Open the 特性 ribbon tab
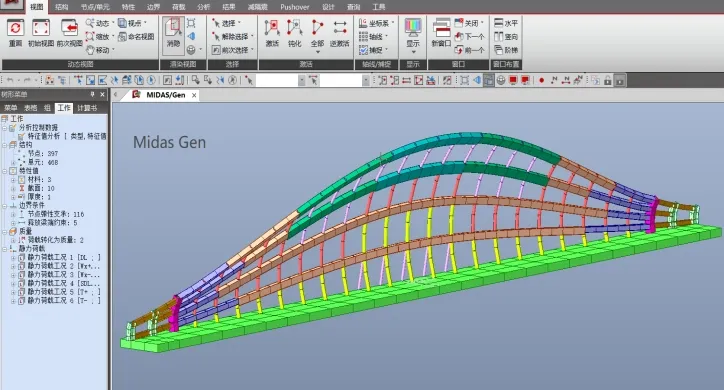This screenshot has width=724, height=390. 128,7
